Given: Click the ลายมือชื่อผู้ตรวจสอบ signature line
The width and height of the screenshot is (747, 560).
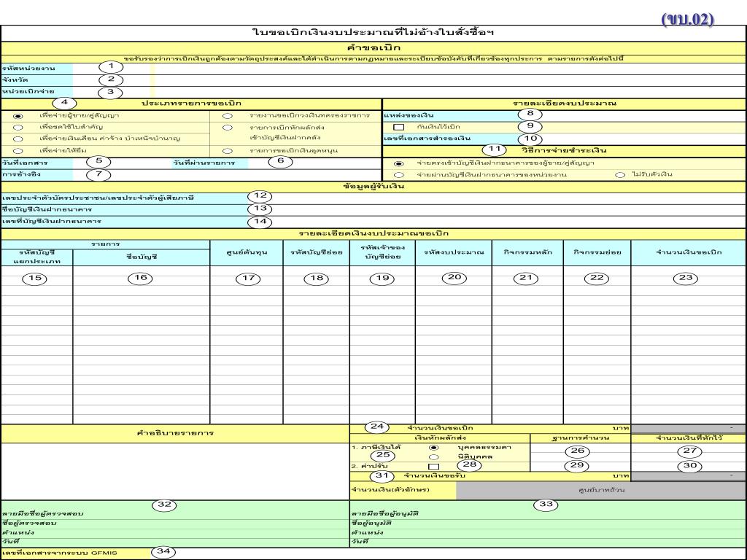Looking at the screenshot, I should point(175,514).
